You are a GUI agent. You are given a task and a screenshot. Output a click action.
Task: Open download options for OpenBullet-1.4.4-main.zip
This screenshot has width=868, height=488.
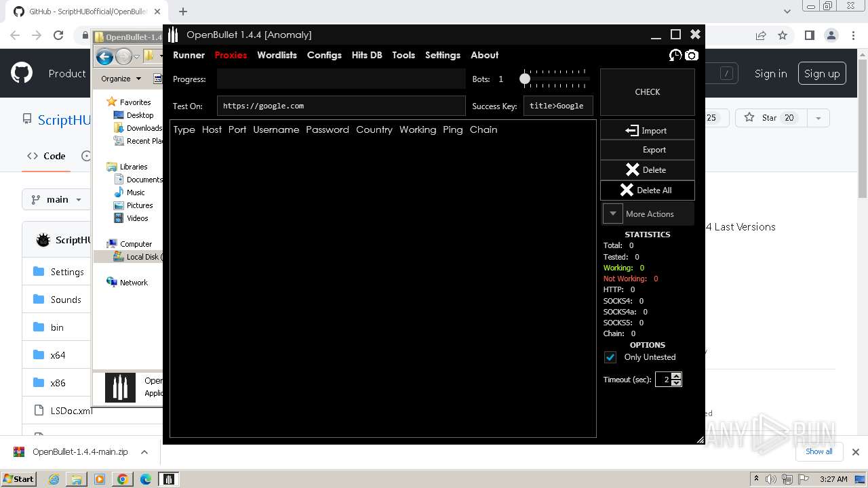click(x=144, y=452)
